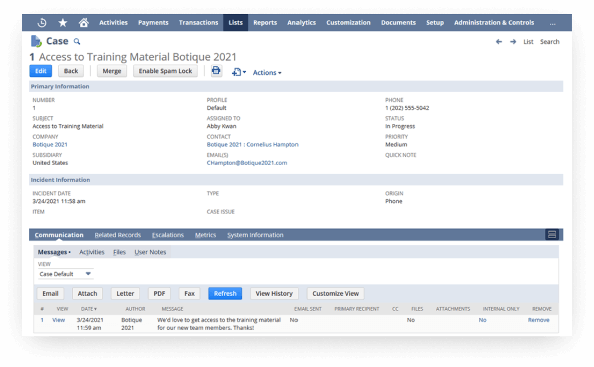The width and height of the screenshot is (594, 367).
Task: Open the Transactions menu
Action: coord(199,23)
